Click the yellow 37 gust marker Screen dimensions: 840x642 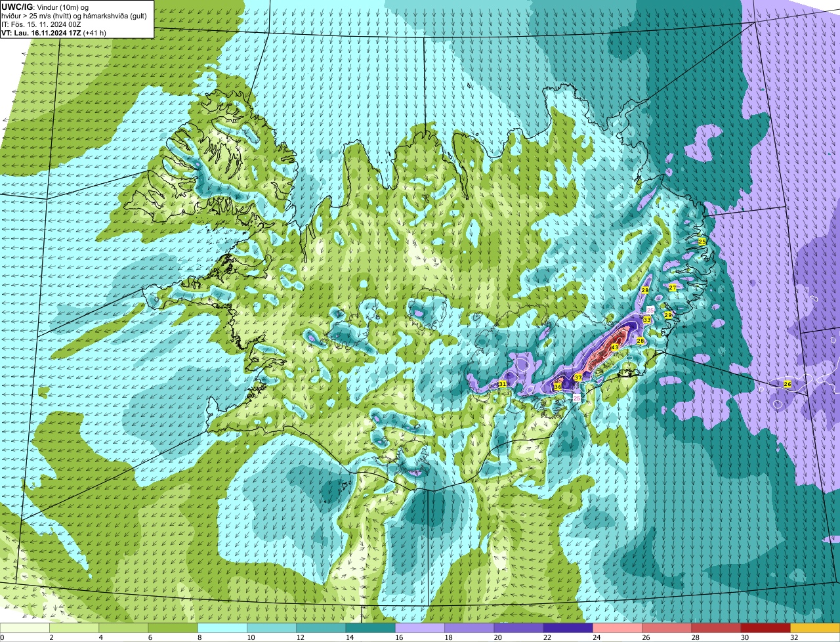578,377
